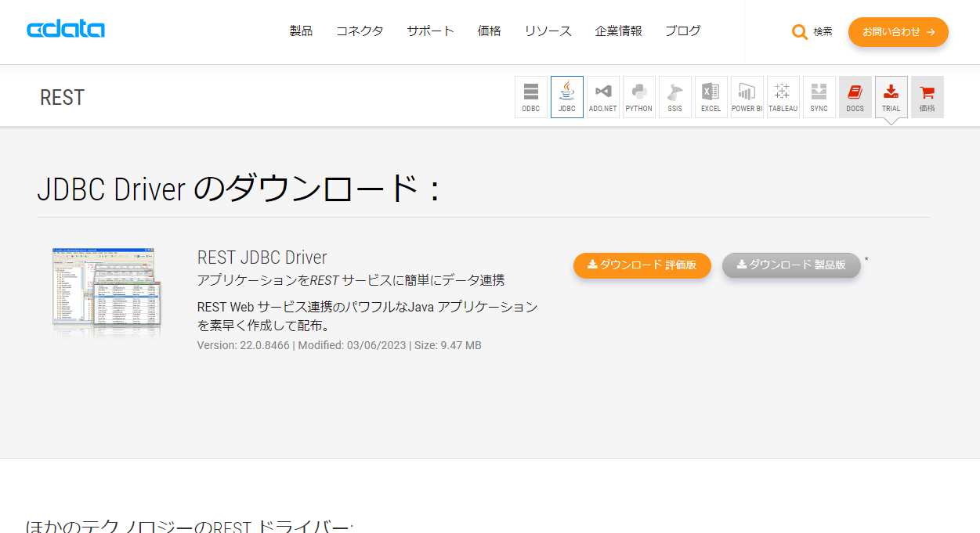Select the TRIAL download icon
980x533 pixels.
[891, 97]
